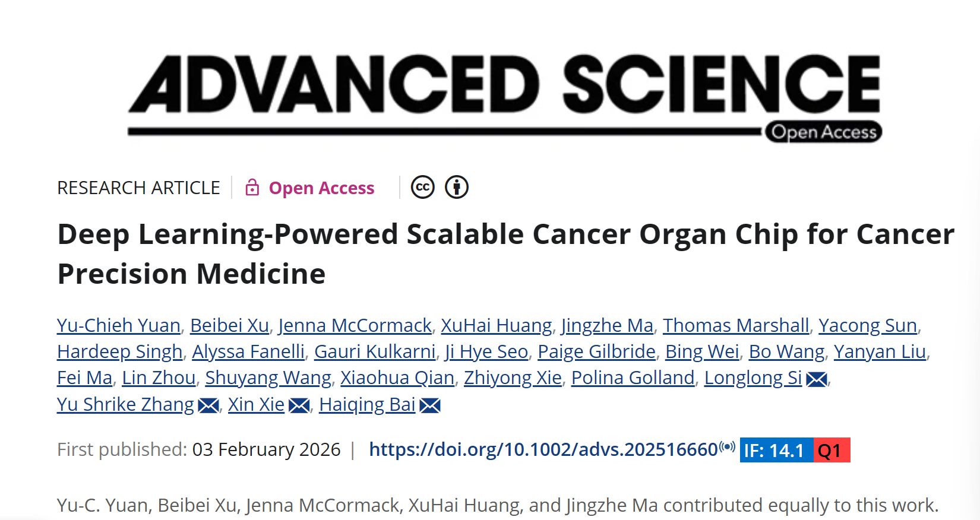Click the red Q1 quartile badge
The image size is (980, 520).
[831, 450]
